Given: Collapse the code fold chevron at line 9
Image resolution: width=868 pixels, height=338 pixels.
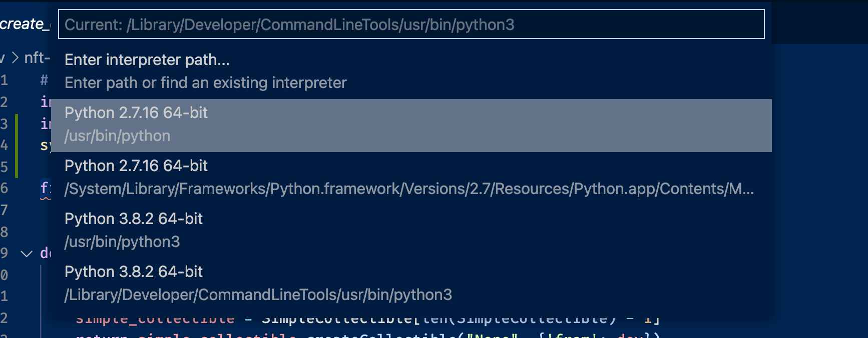Looking at the screenshot, I should [x=27, y=253].
